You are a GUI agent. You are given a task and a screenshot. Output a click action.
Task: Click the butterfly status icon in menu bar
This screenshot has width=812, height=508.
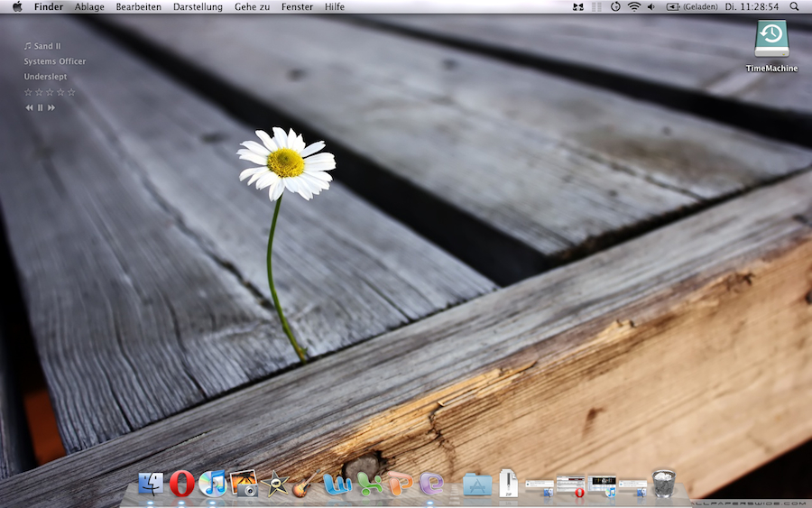[578, 6]
